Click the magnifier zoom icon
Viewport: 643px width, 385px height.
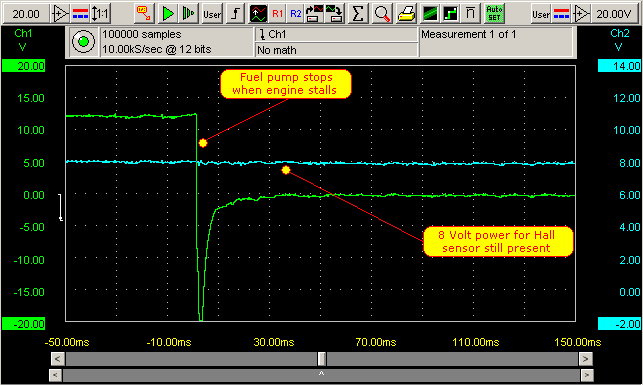point(382,14)
